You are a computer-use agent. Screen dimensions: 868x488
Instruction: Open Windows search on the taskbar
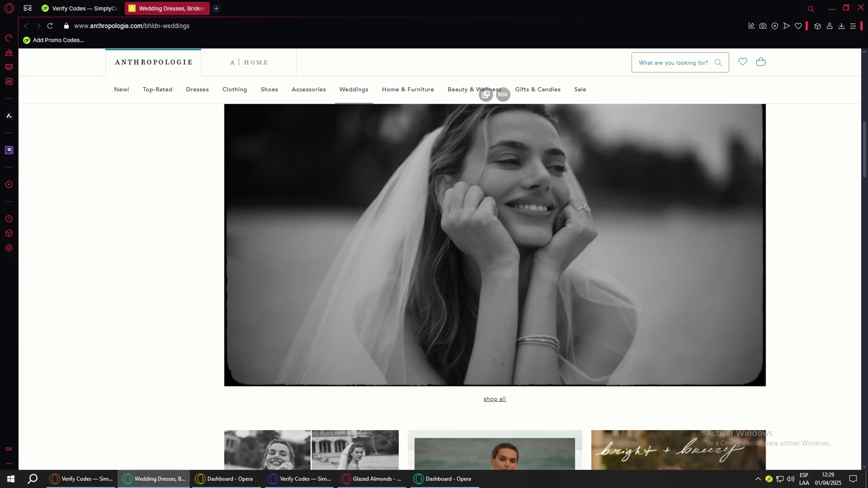pos(33,479)
